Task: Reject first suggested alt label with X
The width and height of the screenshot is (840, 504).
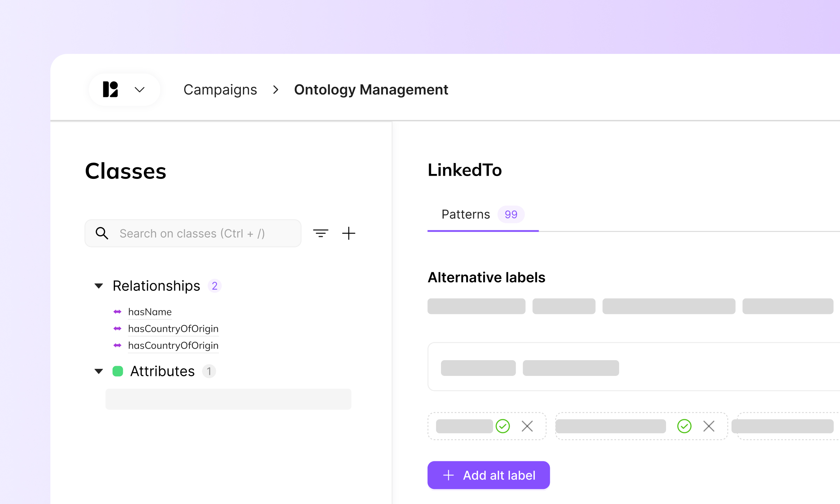Action: tap(527, 426)
